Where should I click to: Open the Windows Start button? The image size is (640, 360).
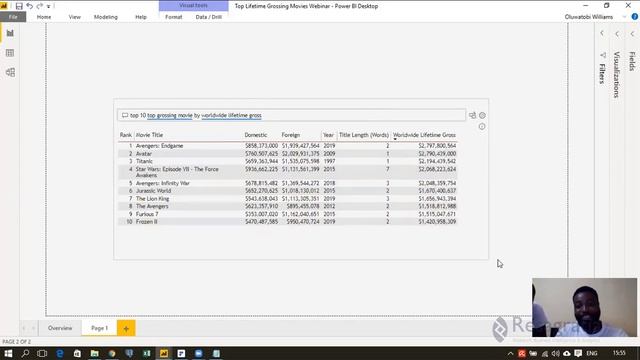coord(8,353)
